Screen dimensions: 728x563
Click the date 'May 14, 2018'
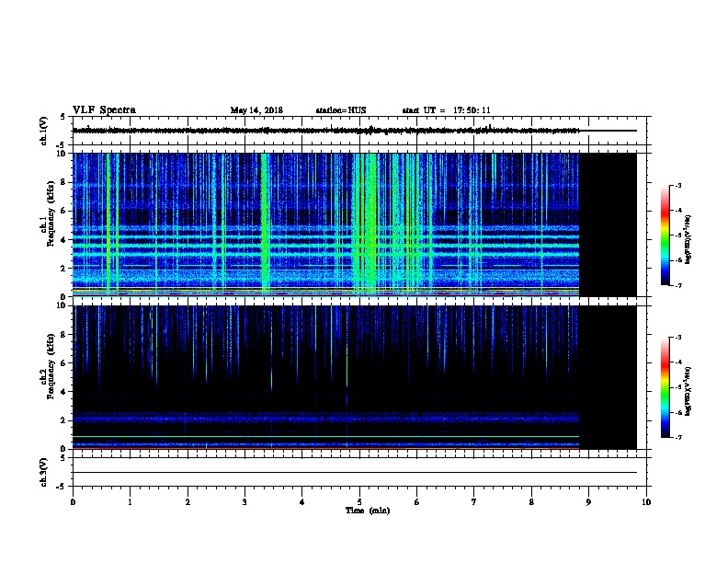256,110
